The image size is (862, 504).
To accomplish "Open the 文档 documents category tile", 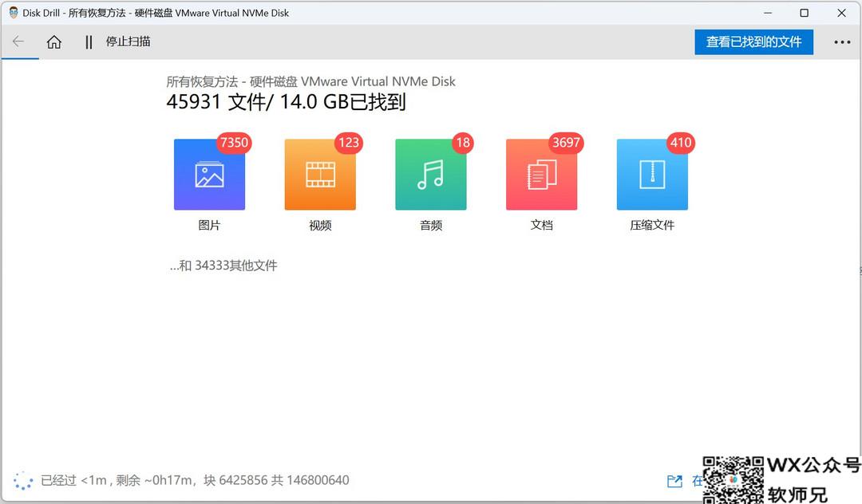I will [541, 174].
